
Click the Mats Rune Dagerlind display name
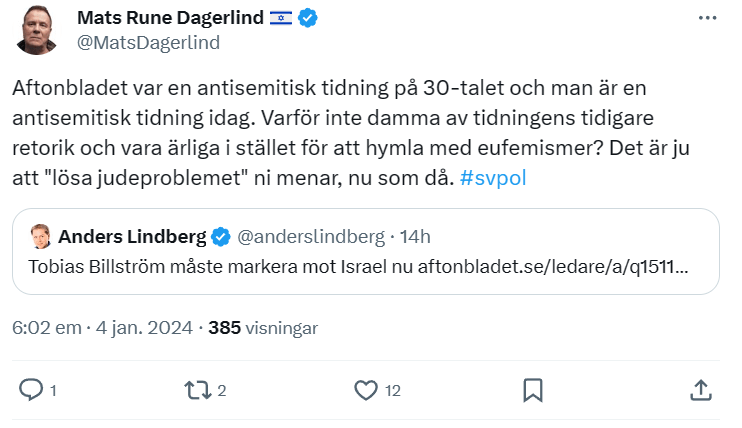169,18
